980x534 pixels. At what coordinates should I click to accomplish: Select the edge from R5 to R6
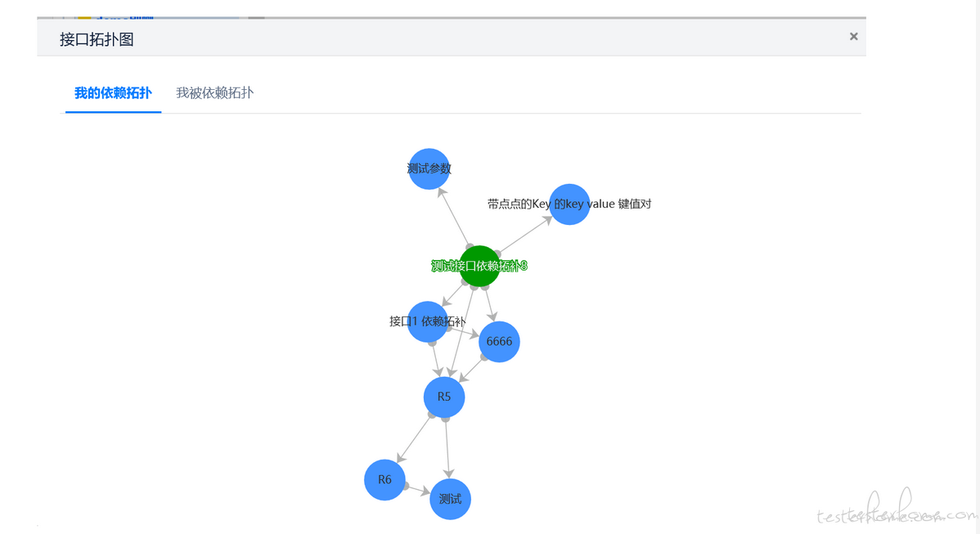415,438
